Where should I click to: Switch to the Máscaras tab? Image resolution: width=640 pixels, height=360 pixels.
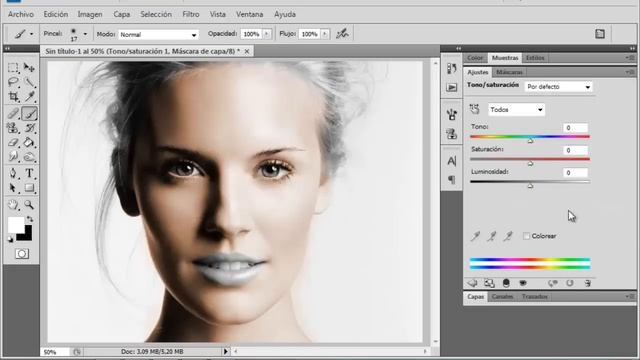509,72
